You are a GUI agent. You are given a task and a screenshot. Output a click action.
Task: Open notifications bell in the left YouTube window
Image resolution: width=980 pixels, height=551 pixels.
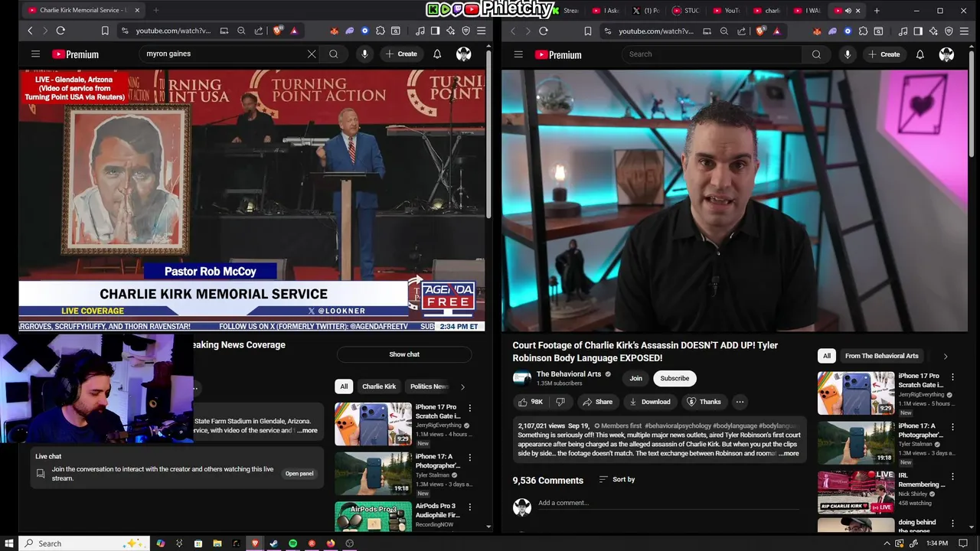pos(437,54)
